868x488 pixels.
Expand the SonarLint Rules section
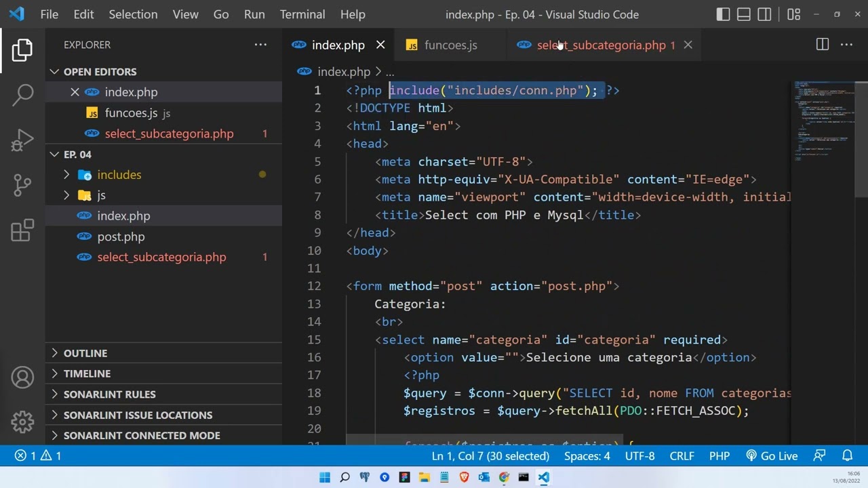(163, 394)
